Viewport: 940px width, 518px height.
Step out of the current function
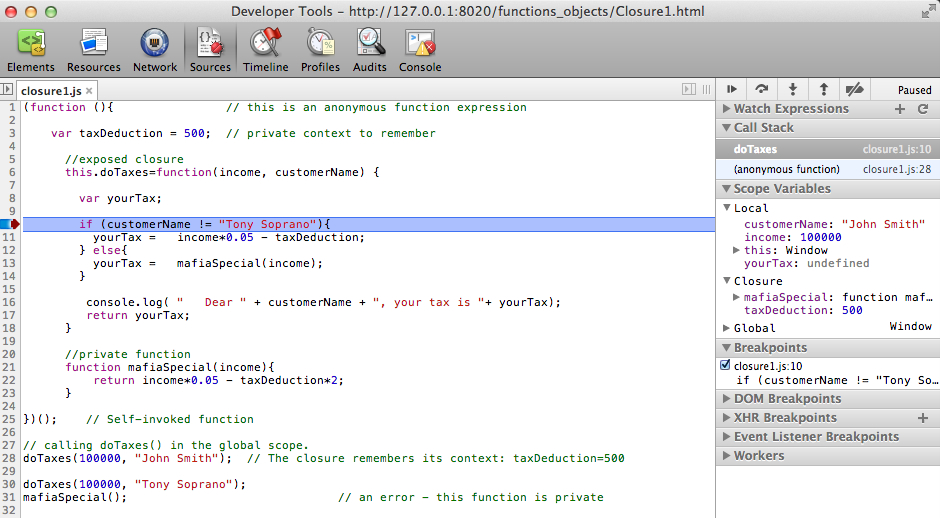click(823, 89)
